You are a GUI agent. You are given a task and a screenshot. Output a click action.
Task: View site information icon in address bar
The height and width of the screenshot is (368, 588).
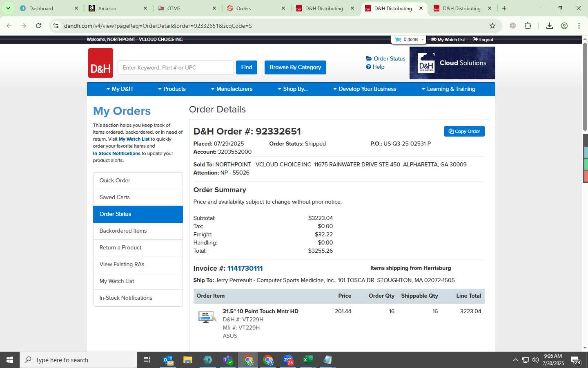[x=56, y=26]
